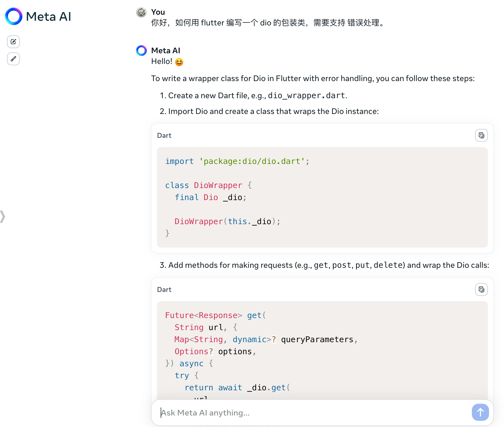Image resolution: width=504 pixels, height=427 pixels.
Task: Expand the collapsed sidebar chevron
Action: 3,217
